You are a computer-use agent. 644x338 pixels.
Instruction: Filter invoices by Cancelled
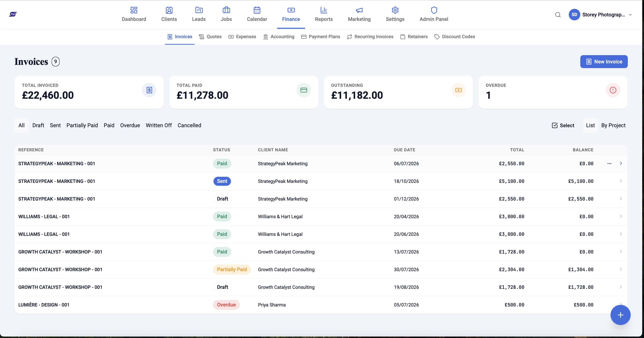click(189, 125)
